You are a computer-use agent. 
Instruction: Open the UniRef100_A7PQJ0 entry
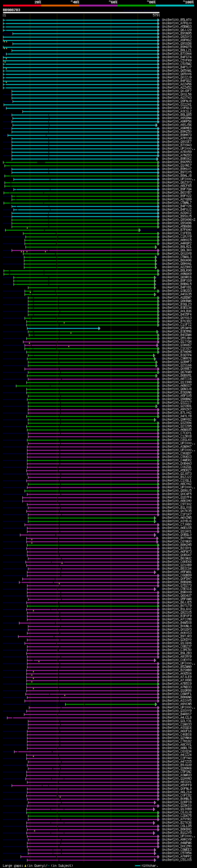(177, 23)
